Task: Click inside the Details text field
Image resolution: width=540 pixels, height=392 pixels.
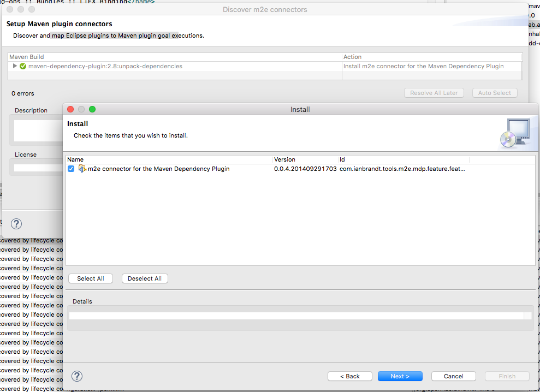Action: click(296, 316)
